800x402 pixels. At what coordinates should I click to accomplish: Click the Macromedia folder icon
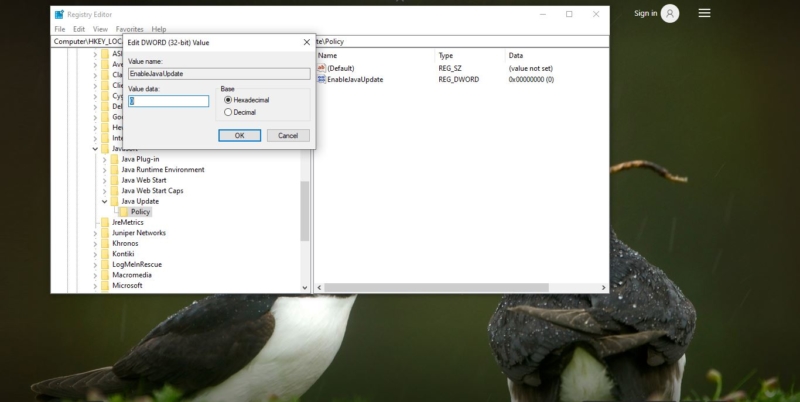[x=105, y=275]
